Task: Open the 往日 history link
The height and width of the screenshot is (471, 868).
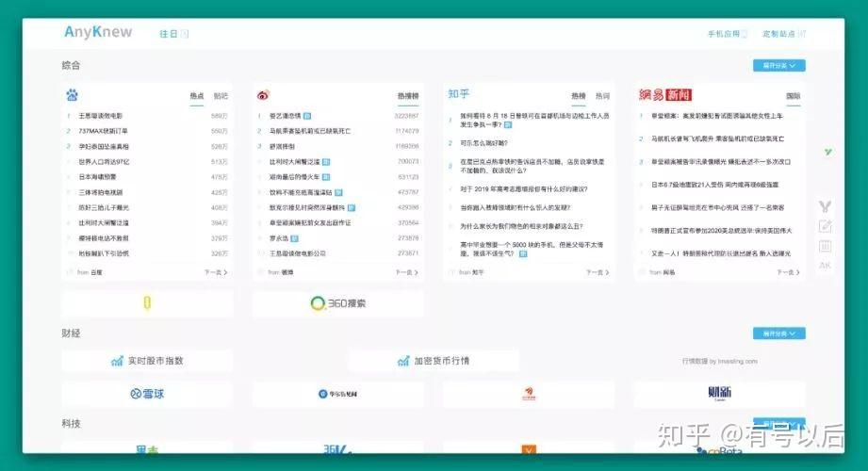Action: pos(173,34)
